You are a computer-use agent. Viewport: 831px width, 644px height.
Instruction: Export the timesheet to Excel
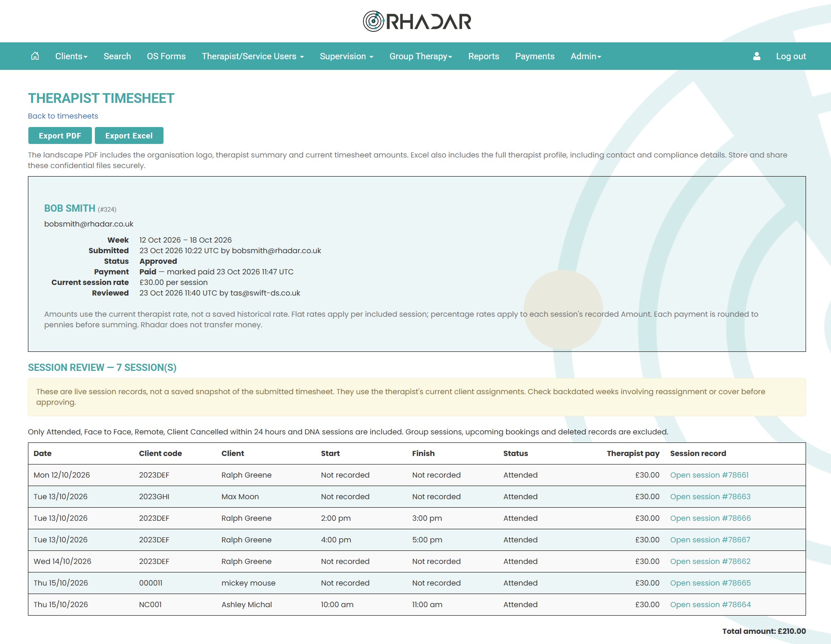(129, 135)
